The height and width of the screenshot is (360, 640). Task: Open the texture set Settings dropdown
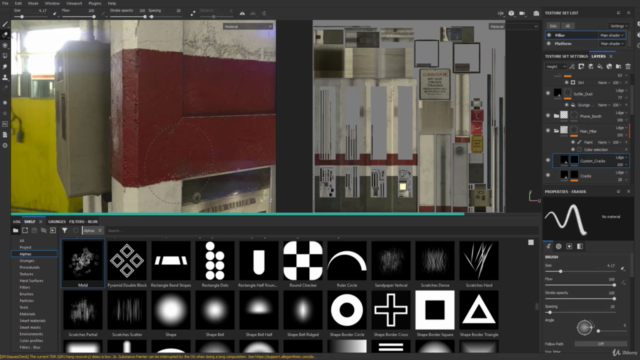click(619, 26)
